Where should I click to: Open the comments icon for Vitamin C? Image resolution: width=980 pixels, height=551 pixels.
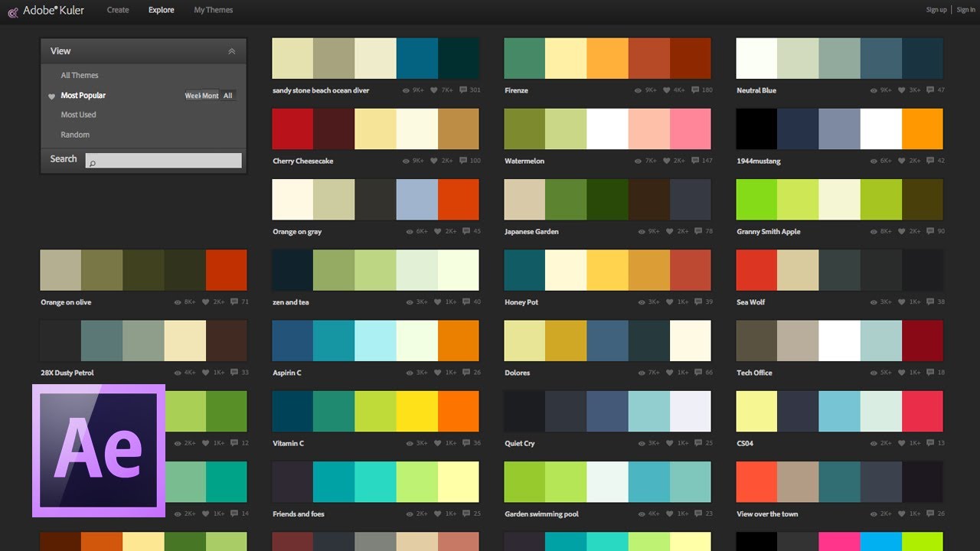tap(466, 443)
